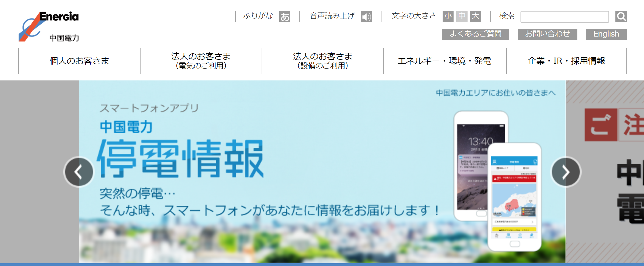Click the magnifier search button

[621, 17]
